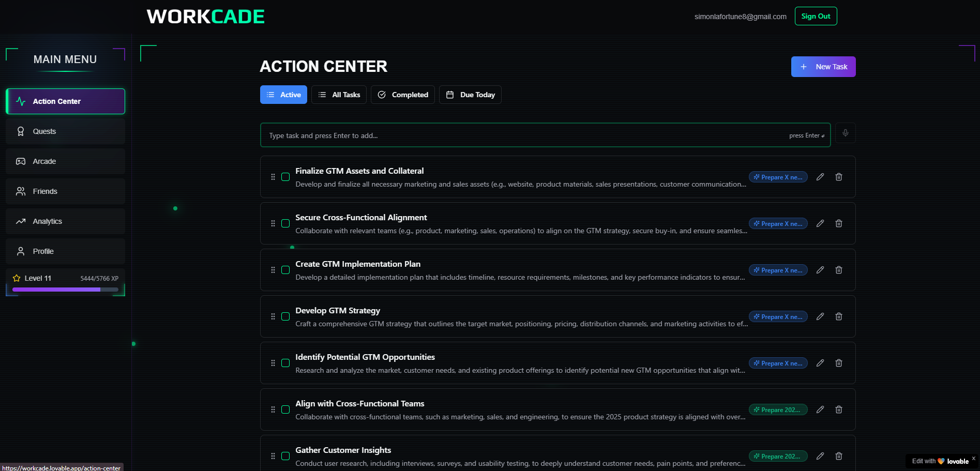Viewport: 980px width, 471px height.
Task: Click the Level 11 XP progress bar
Action: pyautogui.click(x=65, y=290)
